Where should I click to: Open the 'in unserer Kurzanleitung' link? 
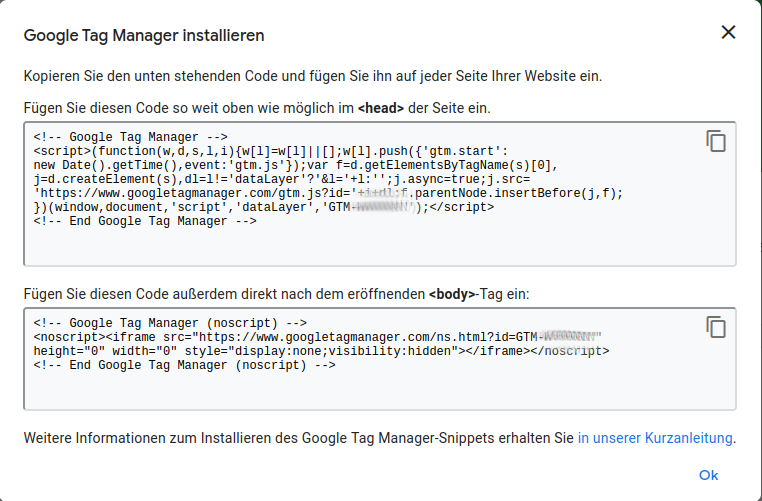pos(656,438)
